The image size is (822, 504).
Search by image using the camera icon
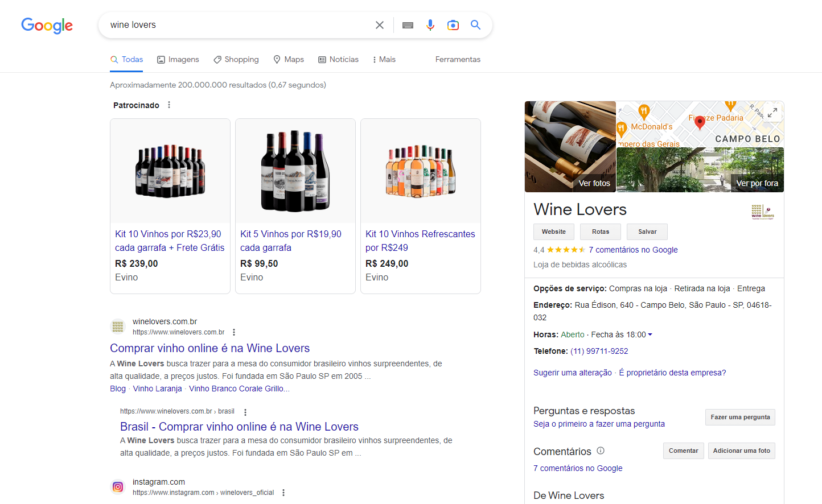pos(453,25)
